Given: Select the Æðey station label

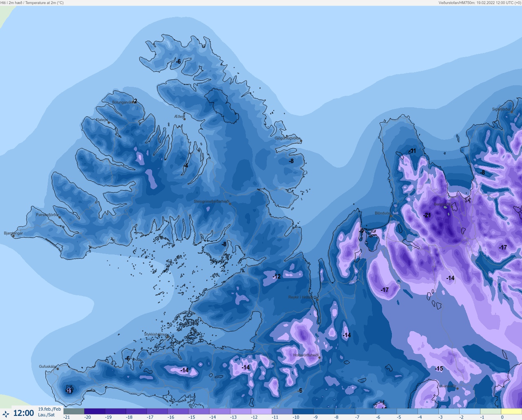Looking at the screenshot, I should 179,116.
